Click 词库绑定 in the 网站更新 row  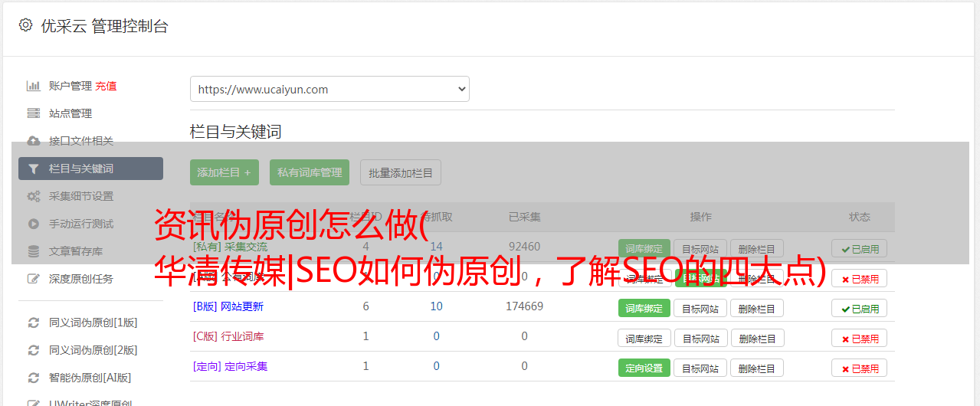pos(644,308)
